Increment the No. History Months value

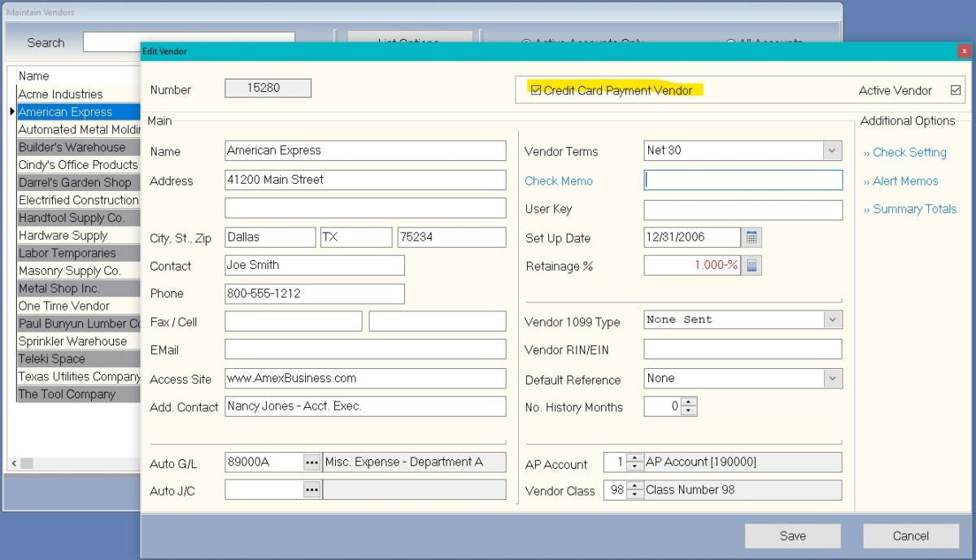coord(687,402)
